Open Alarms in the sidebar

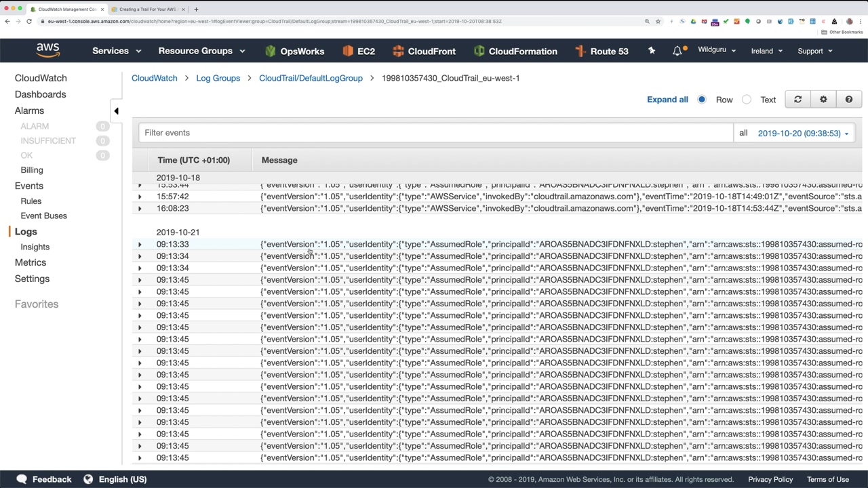[x=29, y=110]
